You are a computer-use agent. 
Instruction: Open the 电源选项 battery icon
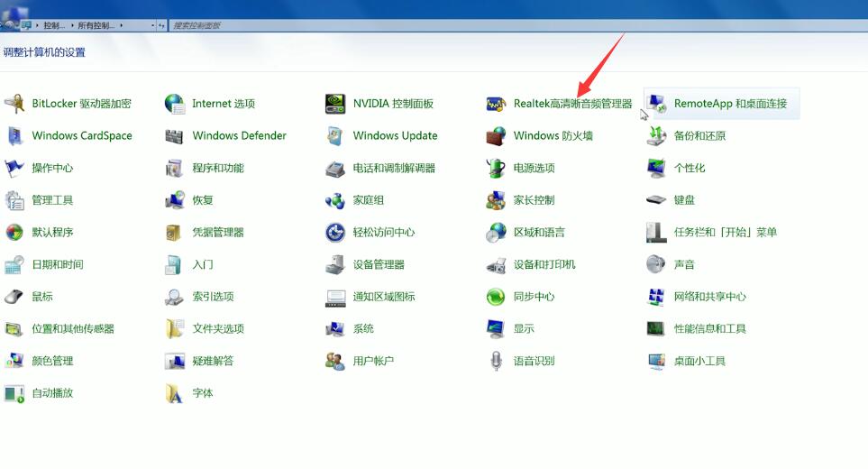pyautogui.click(x=496, y=168)
